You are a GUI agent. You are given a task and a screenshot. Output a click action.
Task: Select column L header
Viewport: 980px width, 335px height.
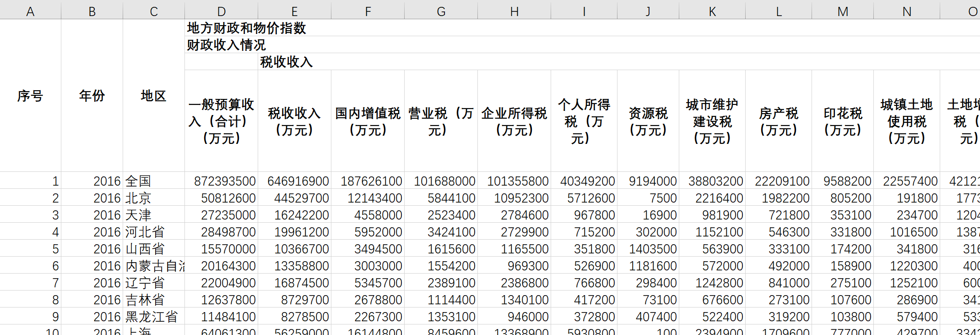(779, 11)
